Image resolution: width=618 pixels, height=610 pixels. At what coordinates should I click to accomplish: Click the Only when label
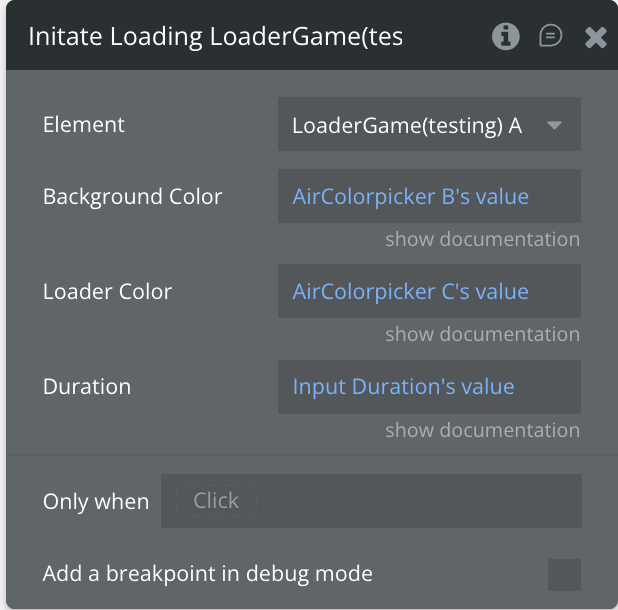tap(96, 502)
